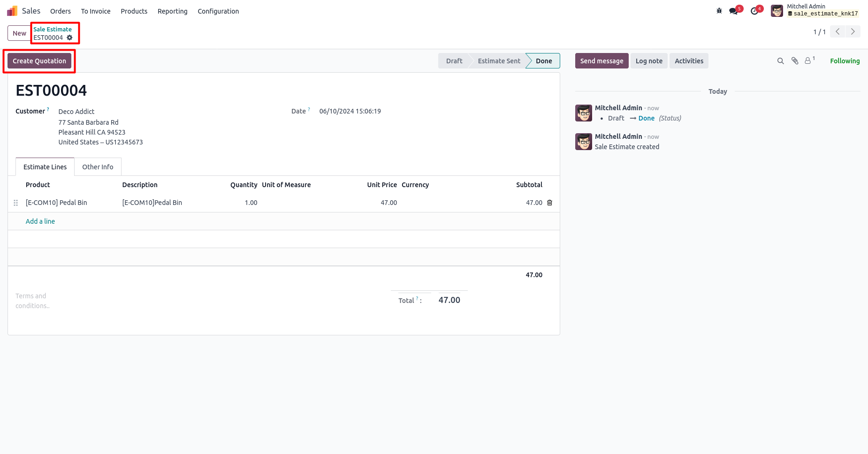Open the Reporting menu
This screenshot has height=454, width=868.
172,11
